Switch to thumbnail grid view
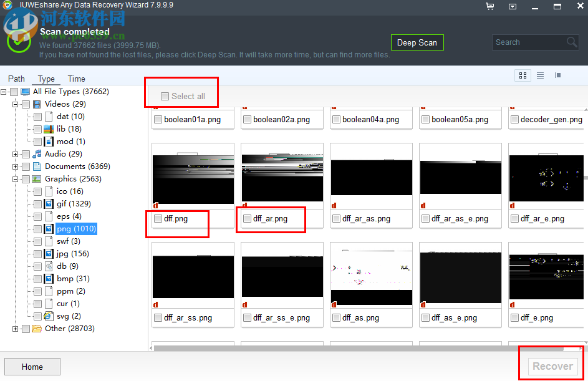The image size is (588, 381). 523,75
